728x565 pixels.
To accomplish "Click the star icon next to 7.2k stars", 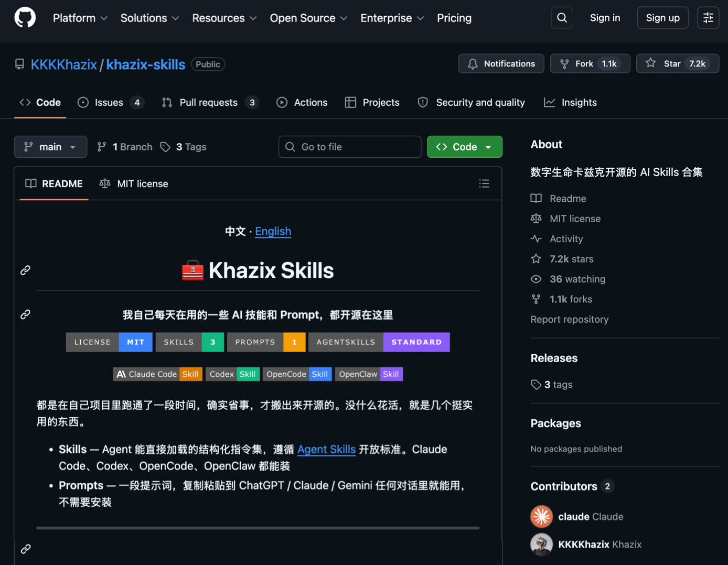I will (536, 259).
